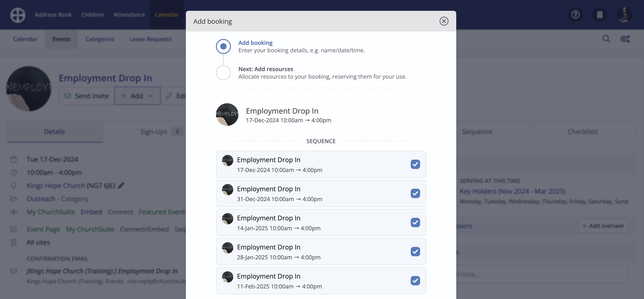
Task: Open the help question mark icon
Action: (575, 15)
